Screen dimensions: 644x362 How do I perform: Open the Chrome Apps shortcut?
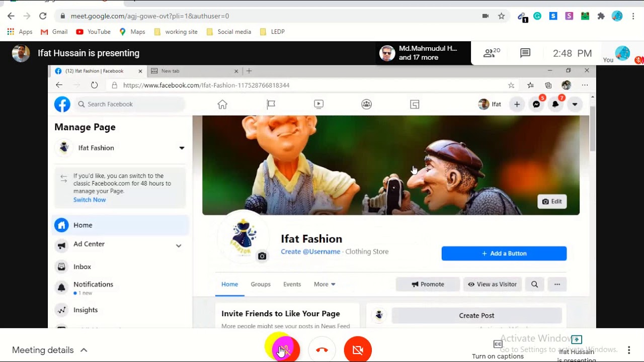point(20,32)
